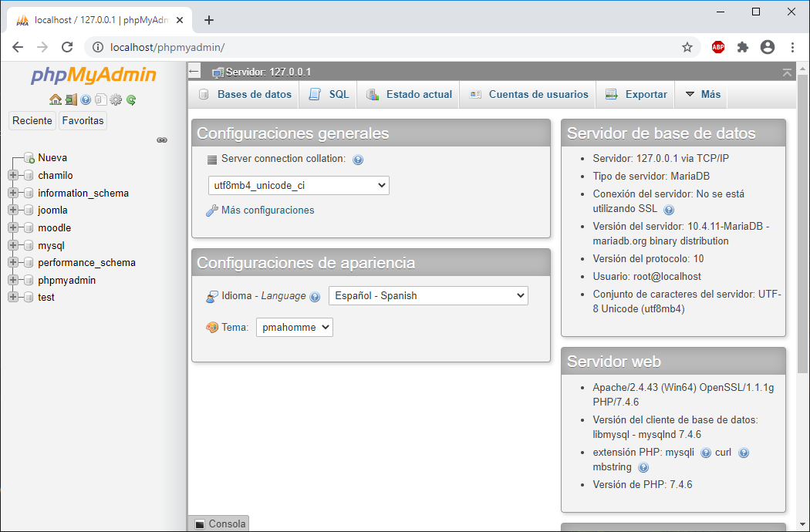Screen dimensions: 810x532
Task: Open the settings gear icon
Action: tap(115, 100)
